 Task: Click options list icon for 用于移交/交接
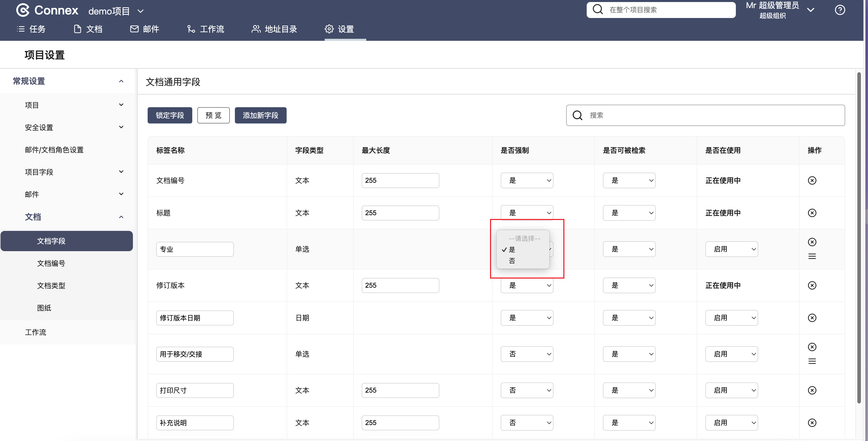pyautogui.click(x=812, y=361)
